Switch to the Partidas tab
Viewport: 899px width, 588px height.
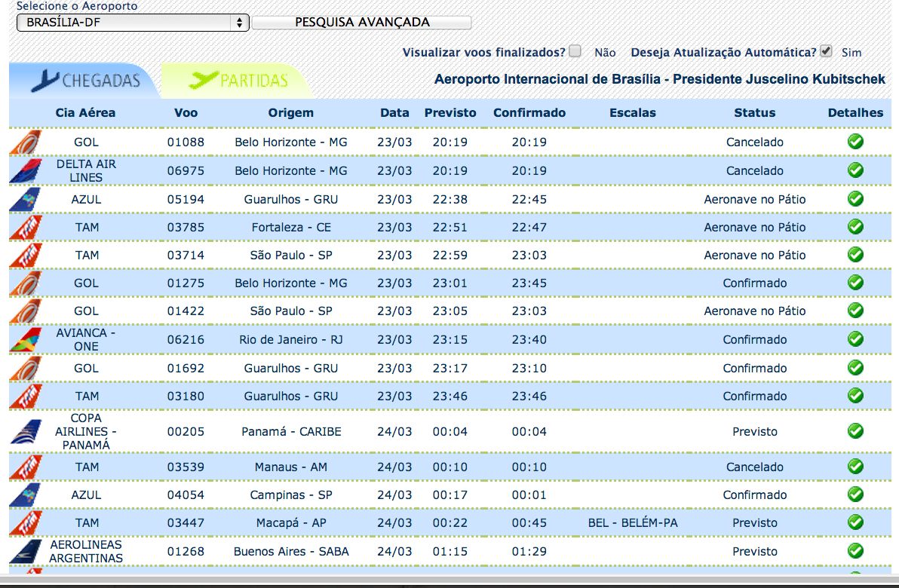238,80
